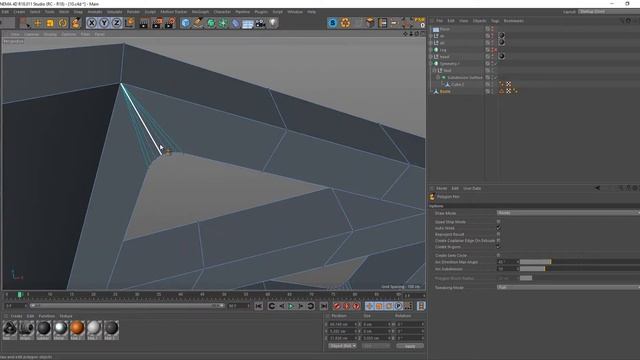Viewport: 640px width, 360px height.
Task: Toggle the Z axis lock
Action: coord(116,23)
